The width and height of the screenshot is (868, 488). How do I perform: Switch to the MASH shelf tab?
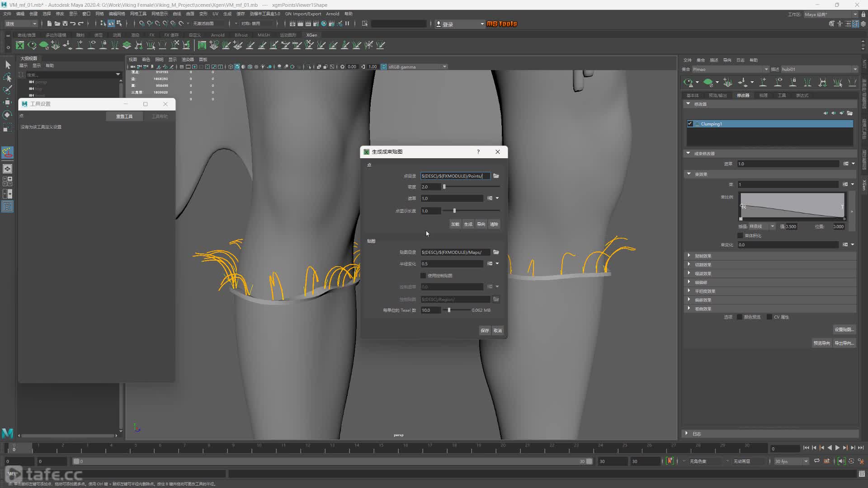pyautogui.click(x=264, y=35)
